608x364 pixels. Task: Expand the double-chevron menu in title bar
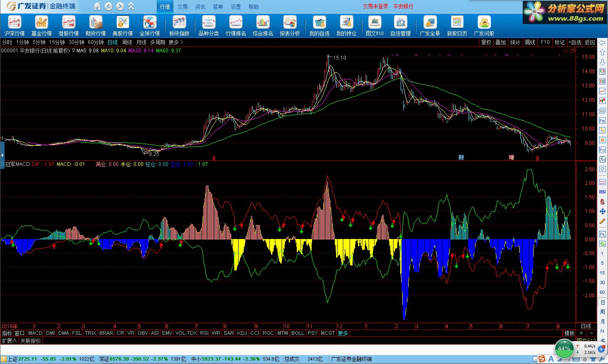pos(131,6)
